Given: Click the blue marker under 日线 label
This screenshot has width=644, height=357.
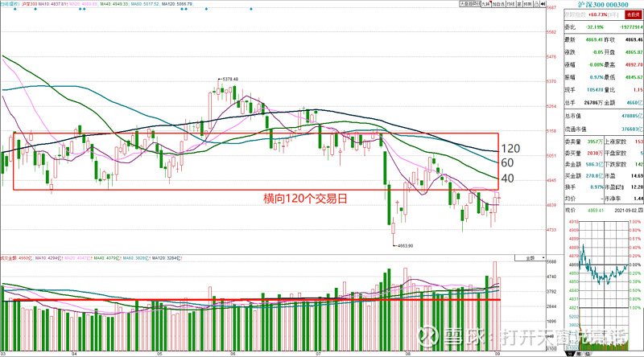Looking at the screenshot, I should pos(15,9).
